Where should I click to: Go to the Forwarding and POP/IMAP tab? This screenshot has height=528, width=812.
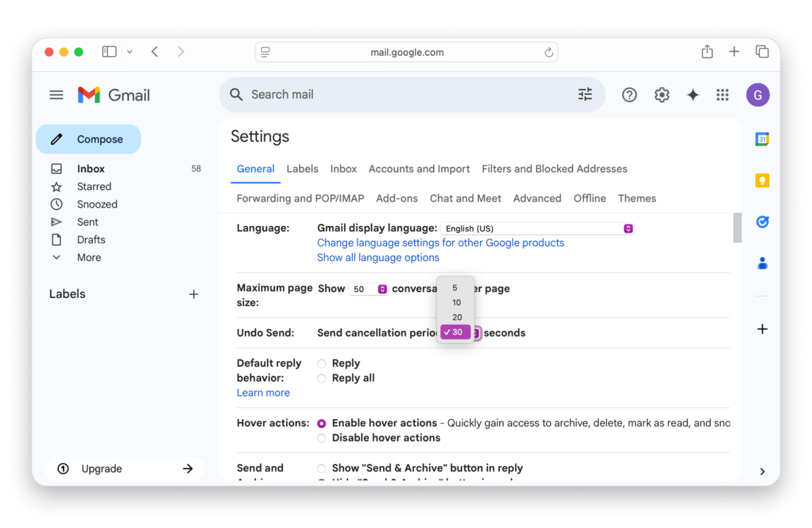point(300,198)
